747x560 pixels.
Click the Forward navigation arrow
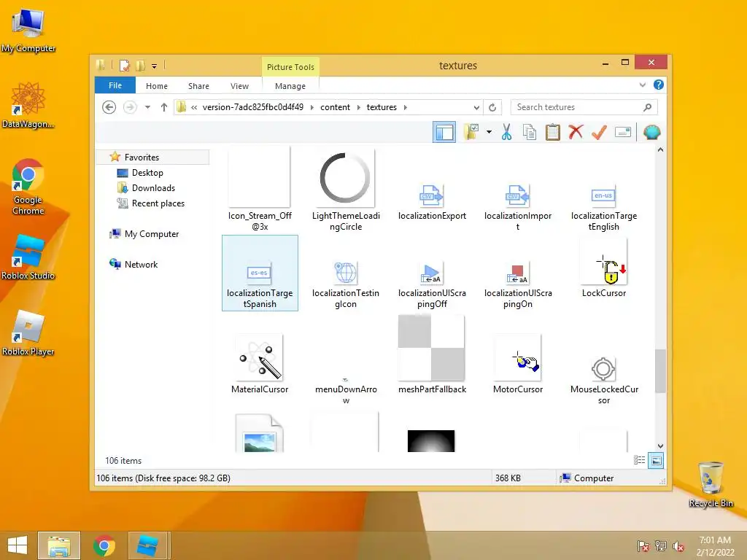pyautogui.click(x=130, y=107)
